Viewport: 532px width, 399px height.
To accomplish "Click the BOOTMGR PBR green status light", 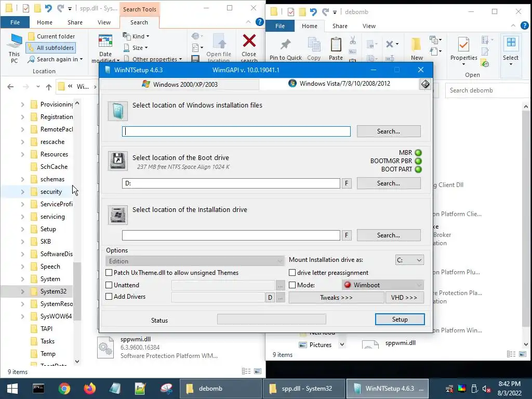I will point(418,161).
